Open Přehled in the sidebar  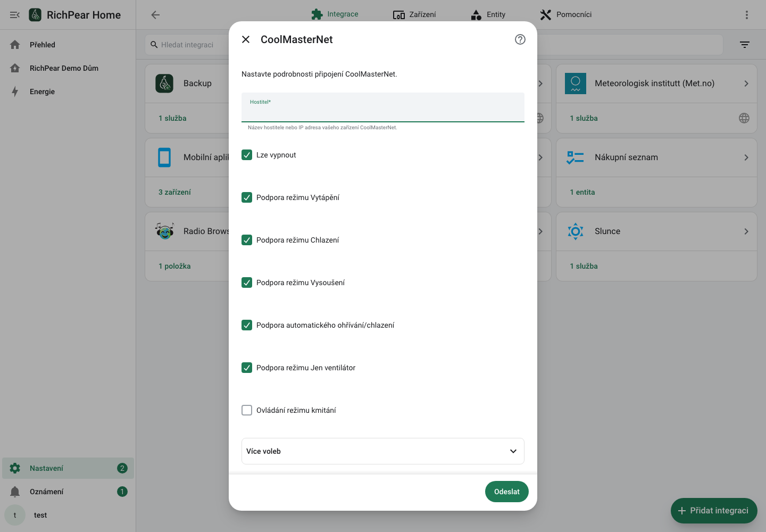[68, 45]
